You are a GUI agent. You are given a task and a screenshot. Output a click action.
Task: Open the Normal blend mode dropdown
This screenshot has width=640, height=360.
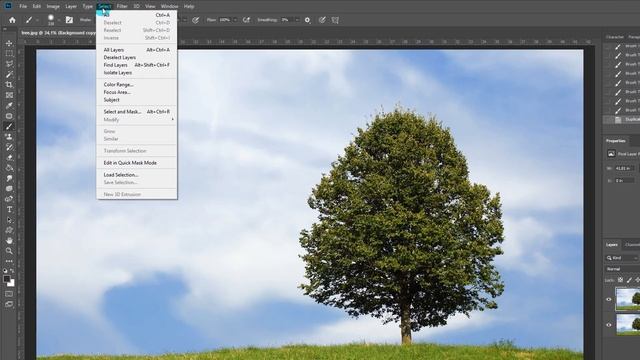[x=622, y=269]
